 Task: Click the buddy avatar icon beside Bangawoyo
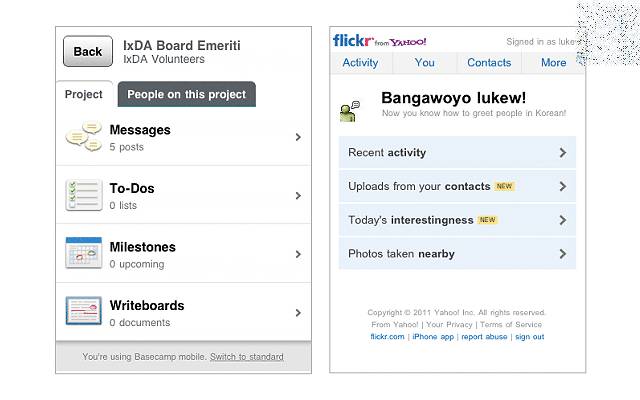[350, 111]
